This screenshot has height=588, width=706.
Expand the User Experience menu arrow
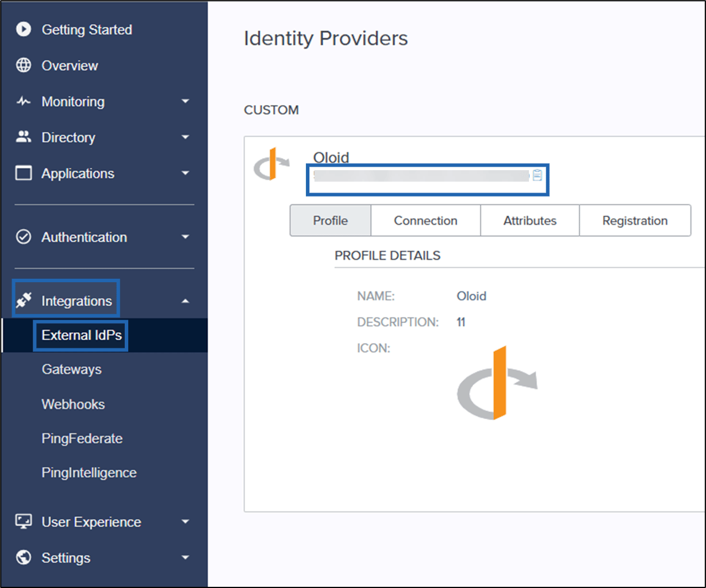[x=185, y=522]
